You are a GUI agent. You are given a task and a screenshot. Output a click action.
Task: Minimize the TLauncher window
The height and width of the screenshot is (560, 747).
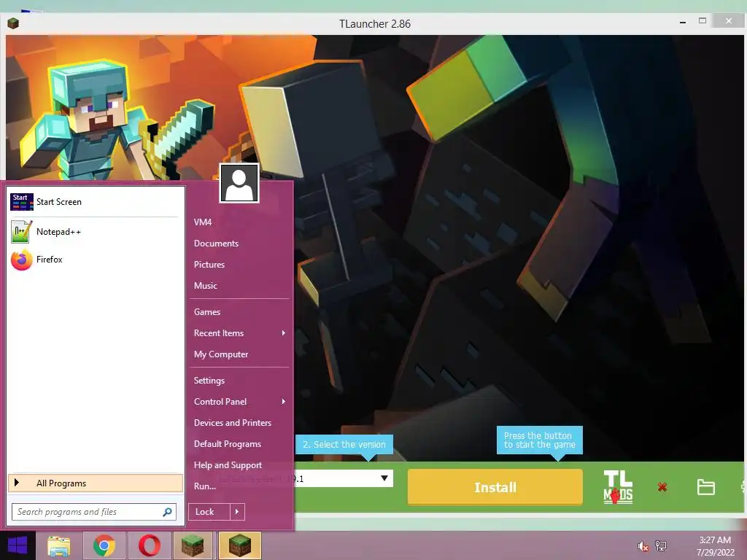tap(683, 23)
